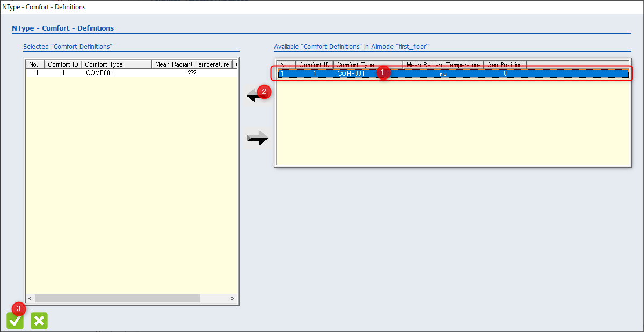Viewport: 644px width, 332px height.
Task: Click Comfort ID header in Selected list
Action: [63, 64]
